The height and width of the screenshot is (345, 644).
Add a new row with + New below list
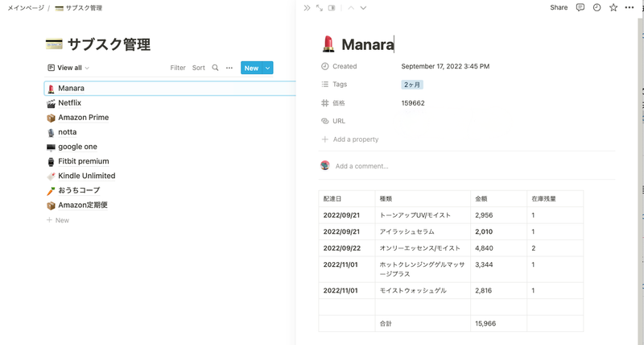tap(58, 220)
